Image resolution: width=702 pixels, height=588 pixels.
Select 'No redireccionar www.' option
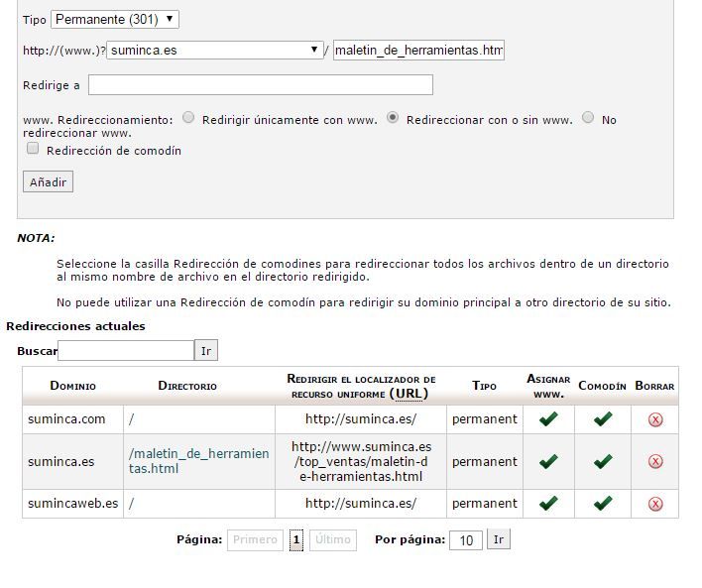[x=588, y=117]
